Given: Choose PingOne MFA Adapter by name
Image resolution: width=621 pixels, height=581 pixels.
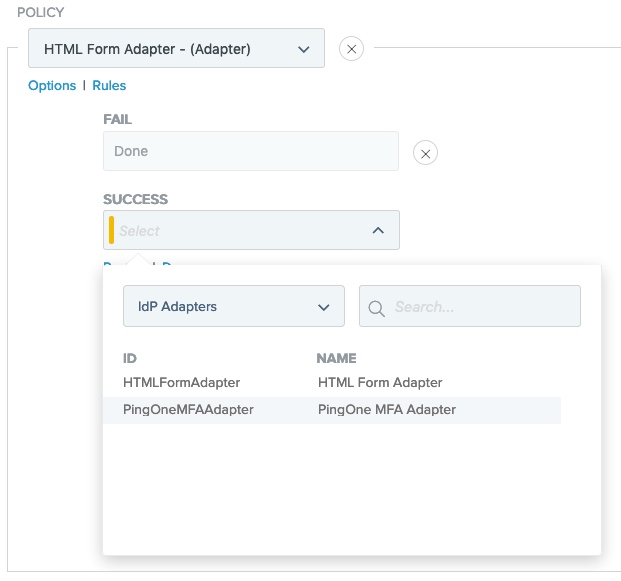Looking at the screenshot, I should tap(386, 409).
